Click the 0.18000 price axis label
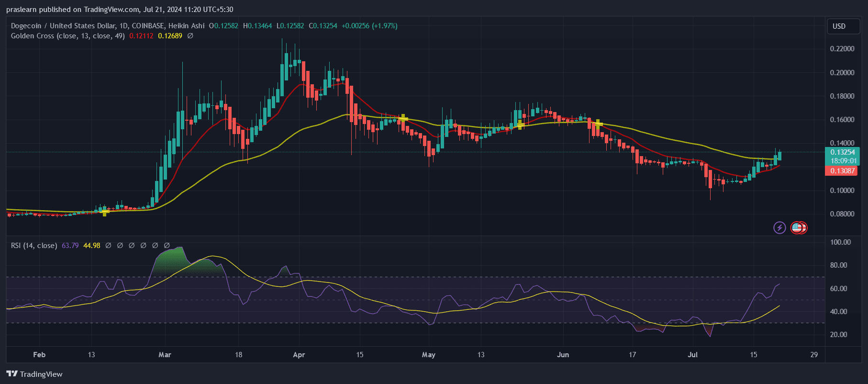Image resolution: width=868 pixels, height=384 pixels. 842,96
